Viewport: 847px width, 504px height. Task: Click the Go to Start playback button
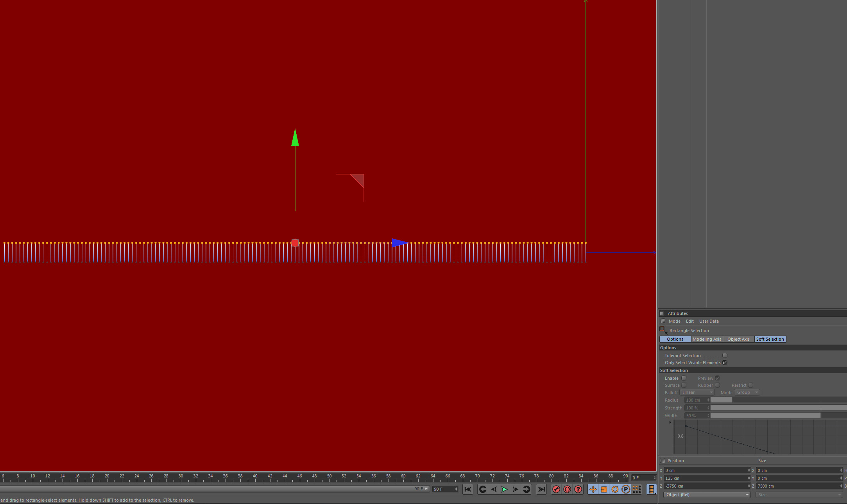[468, 489]
